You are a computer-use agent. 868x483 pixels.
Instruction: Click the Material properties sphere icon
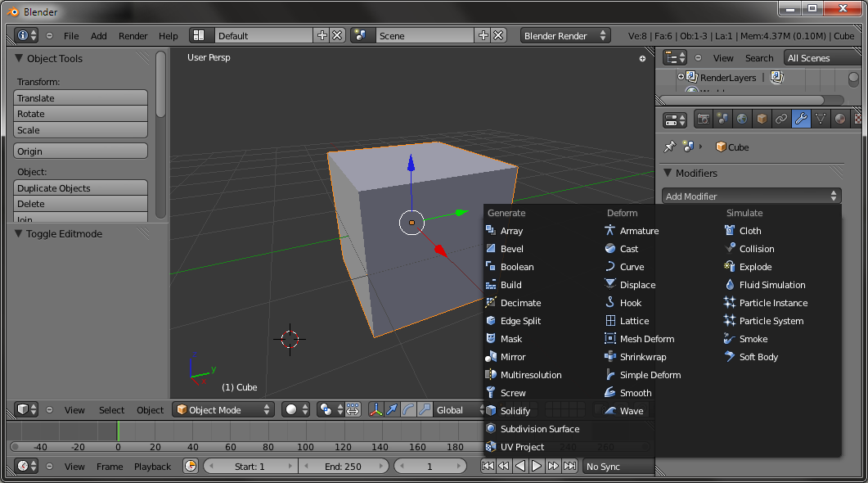pyautogui.click(x=840, y=120)
